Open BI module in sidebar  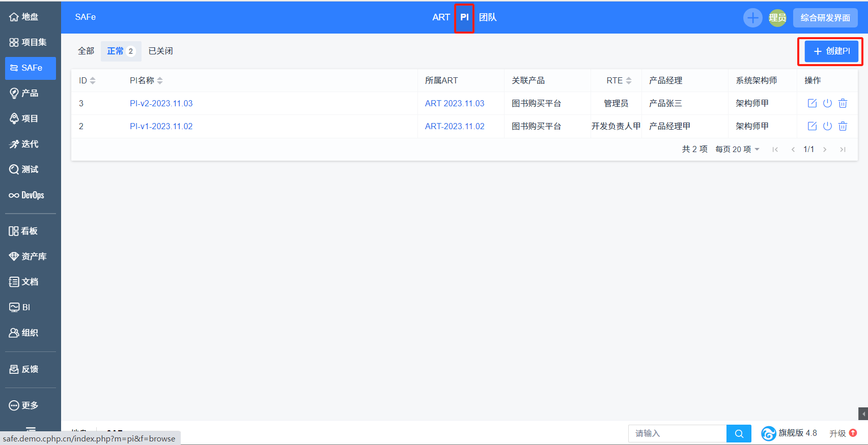coord(30,307)
